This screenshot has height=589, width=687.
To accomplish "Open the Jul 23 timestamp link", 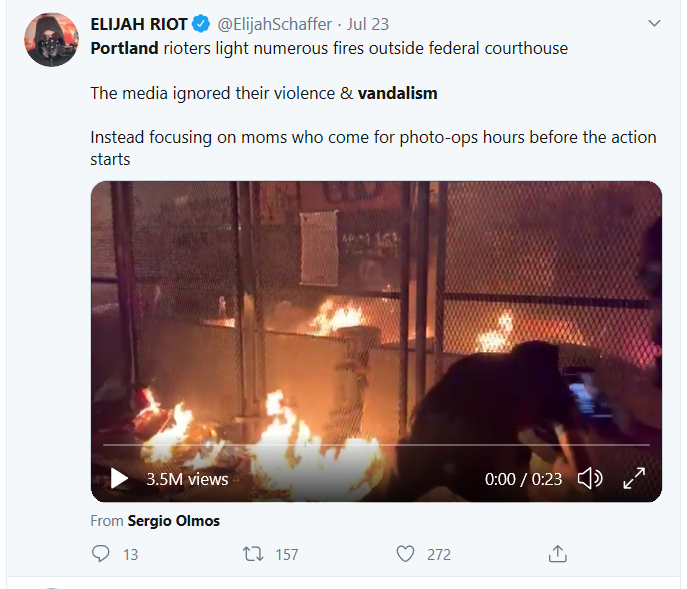I will coord(368,24).
